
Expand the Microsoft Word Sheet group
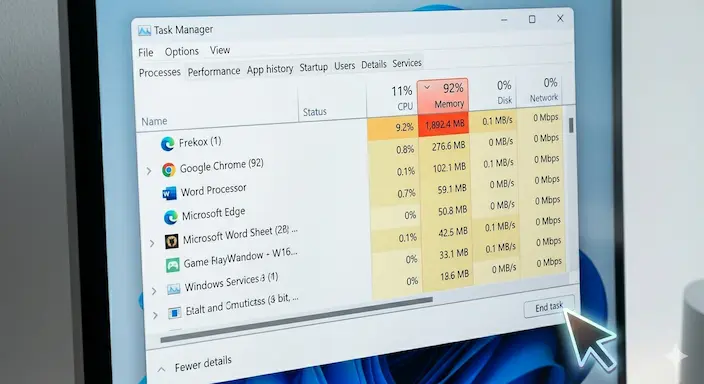(x=152, y=243)
